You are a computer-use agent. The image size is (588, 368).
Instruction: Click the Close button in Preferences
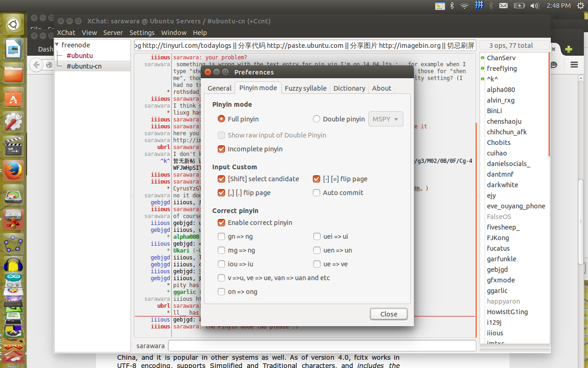(x=389, y=314)
